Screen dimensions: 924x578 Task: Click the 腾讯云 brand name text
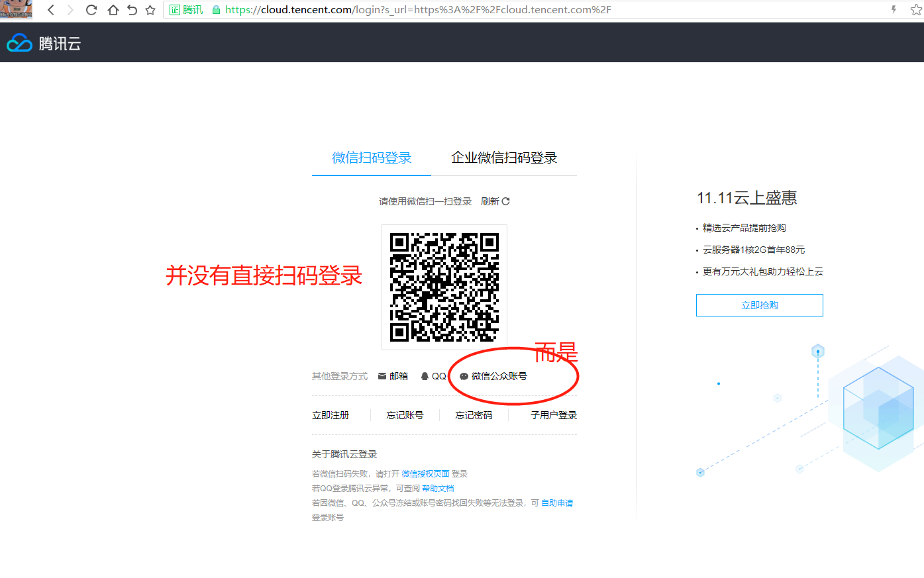coord(60,44)
